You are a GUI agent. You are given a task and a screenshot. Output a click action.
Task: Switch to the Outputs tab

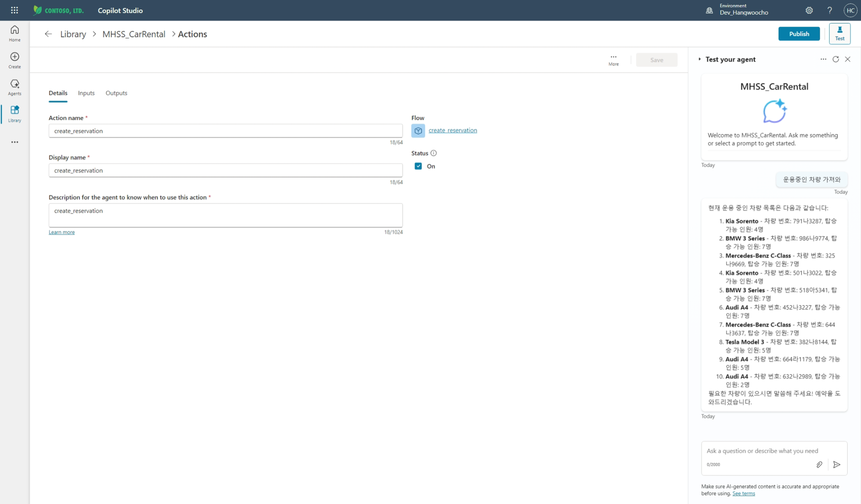116,93
